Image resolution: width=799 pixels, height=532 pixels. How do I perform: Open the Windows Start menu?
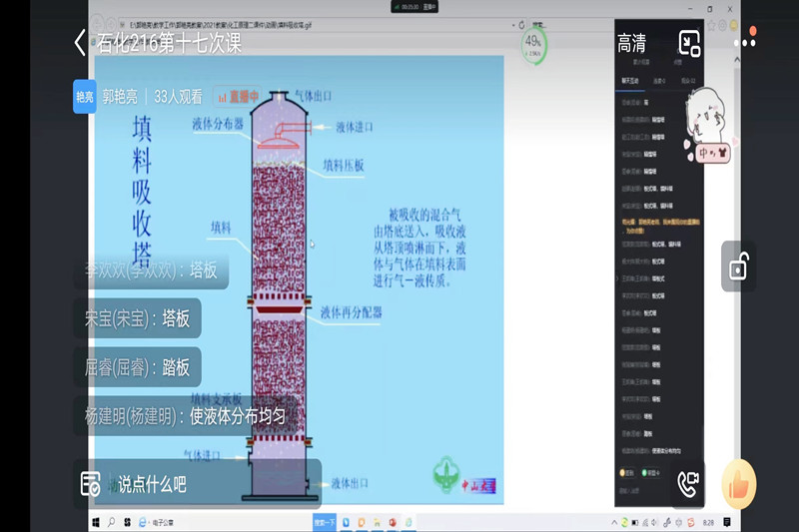coord(97,522)
